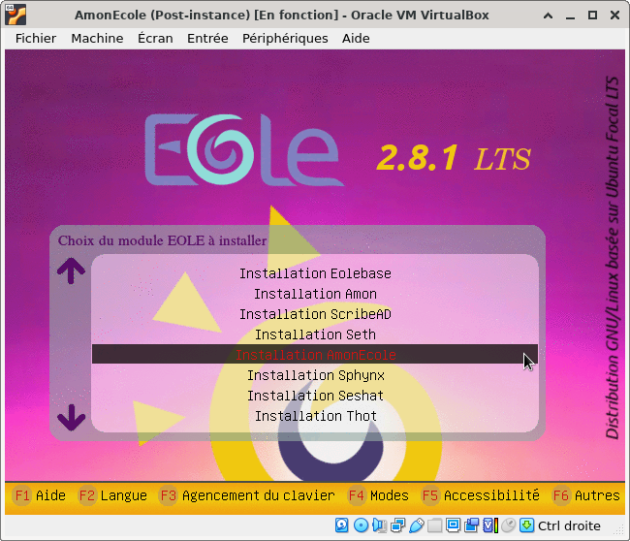The width and height of the screenshot is (630, 541).
Task: Click the recording status icon
Action: [x=472, y=525]
